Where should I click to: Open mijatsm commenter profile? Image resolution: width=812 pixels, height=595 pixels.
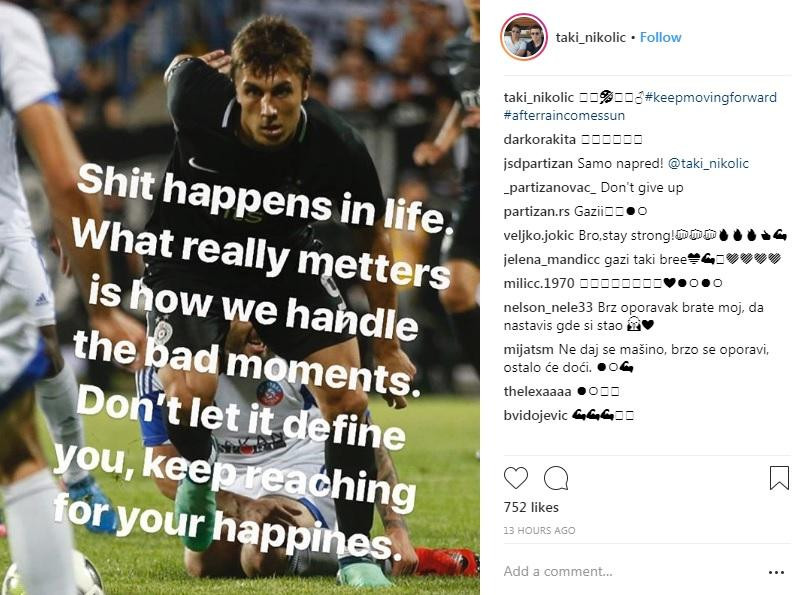(x=528, y=350)
